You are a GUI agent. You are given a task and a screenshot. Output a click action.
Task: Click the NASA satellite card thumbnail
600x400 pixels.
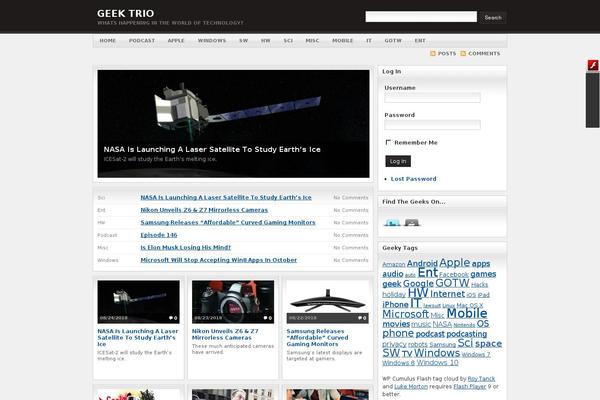139,302
